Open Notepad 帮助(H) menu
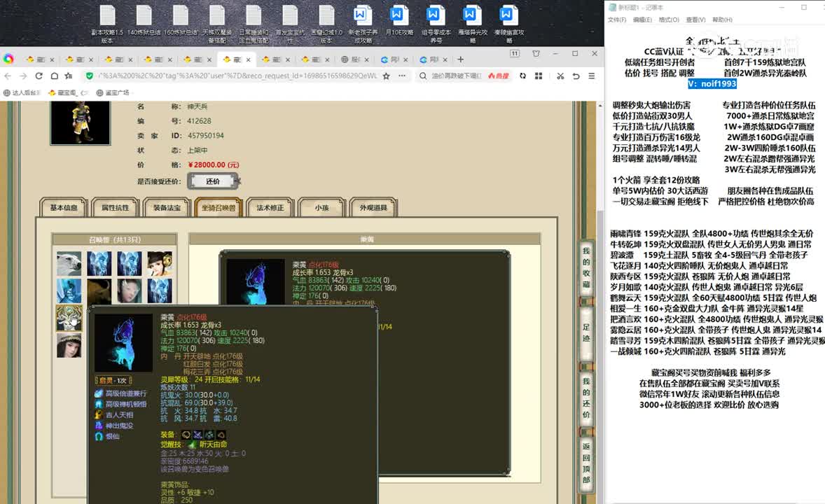This screenshot has height=504, width=825. [722, 20]
